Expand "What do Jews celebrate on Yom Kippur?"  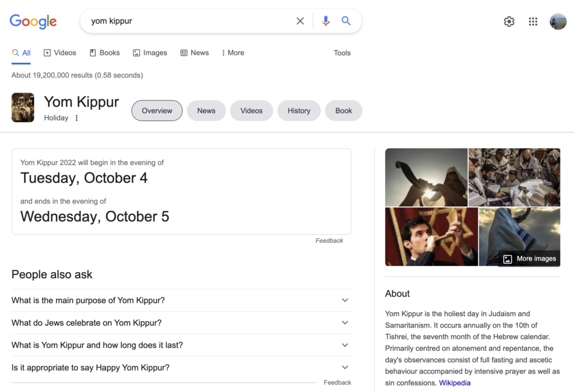click(181, 323)
